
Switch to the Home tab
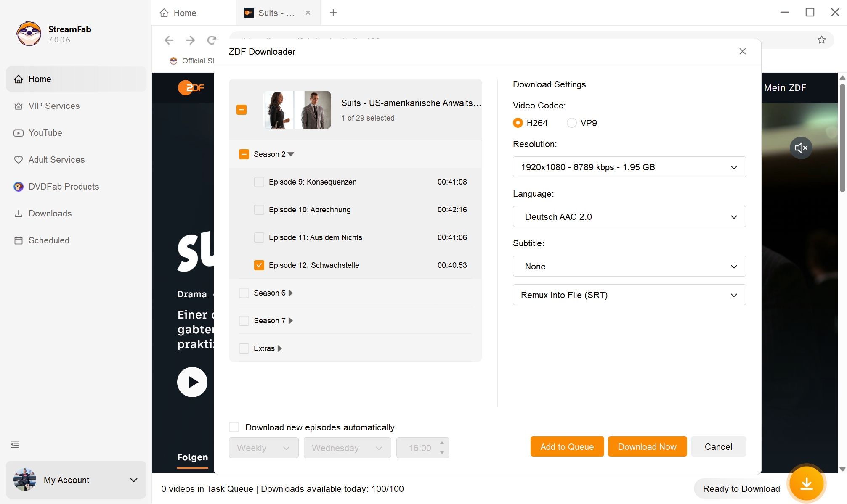[x=178, y=13]
